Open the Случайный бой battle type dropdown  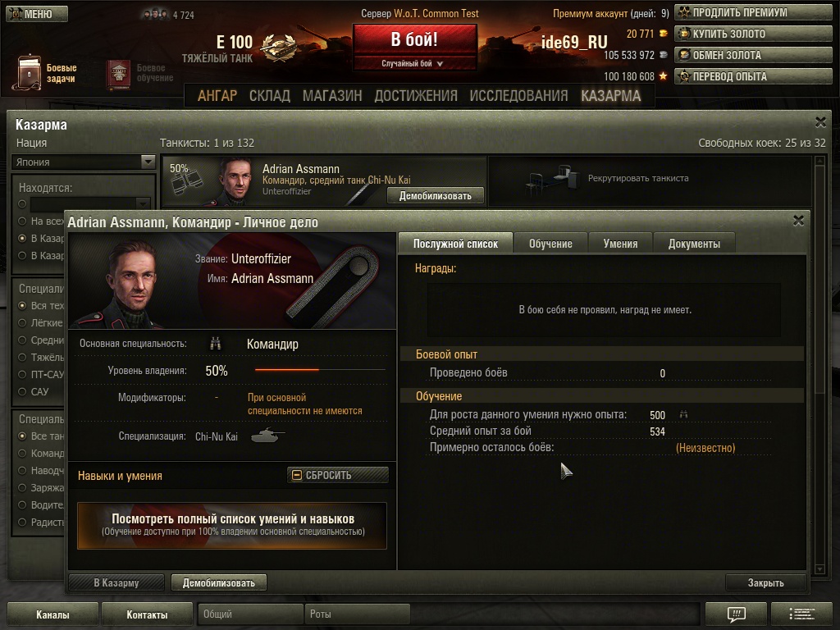point(414,63)
